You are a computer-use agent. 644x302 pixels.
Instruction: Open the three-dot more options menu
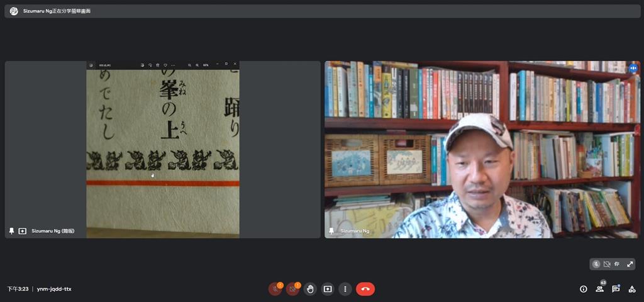point(345,289)
